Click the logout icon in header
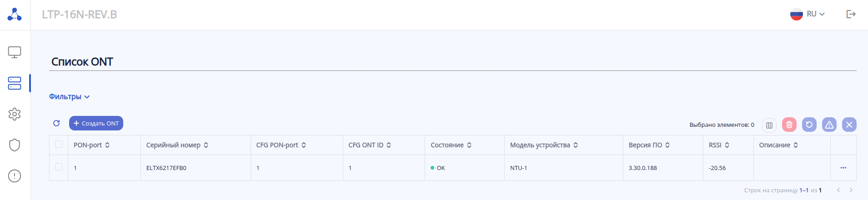Image resolution: width=868 pixels, height=200 pixels. pos(851,14)
